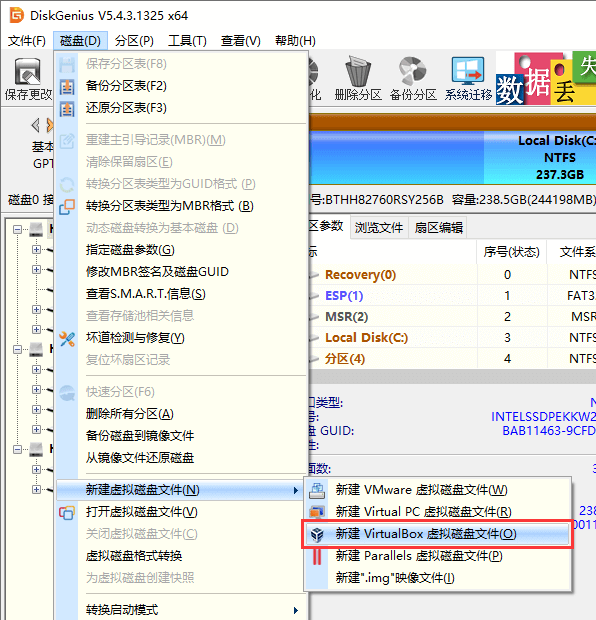This screenshot has height=620, width=596.
Task: Click the VirtualBox cube icon
Action: (x=317, y=534)
